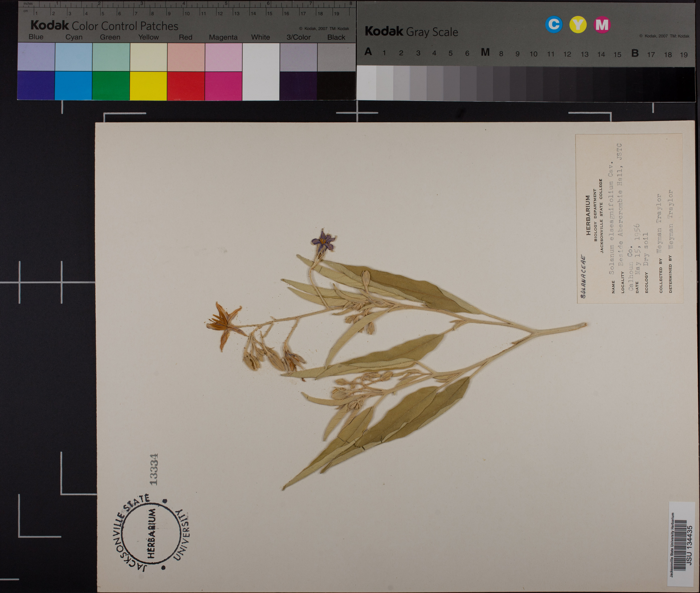This screenshot has width=700, height=593.
Task: Click the 'White' column label
Action: click(x=260, y=37)
